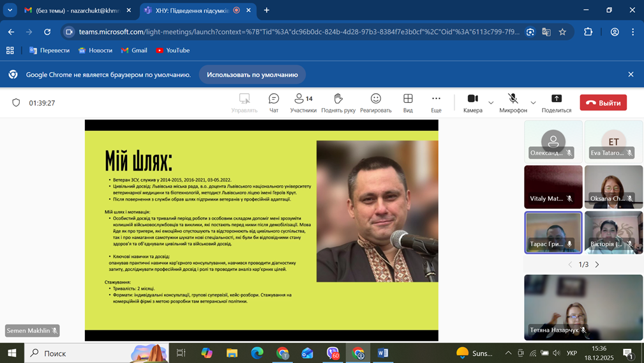Expand the microphone options dropdown arrow

[x=533, y=103]
